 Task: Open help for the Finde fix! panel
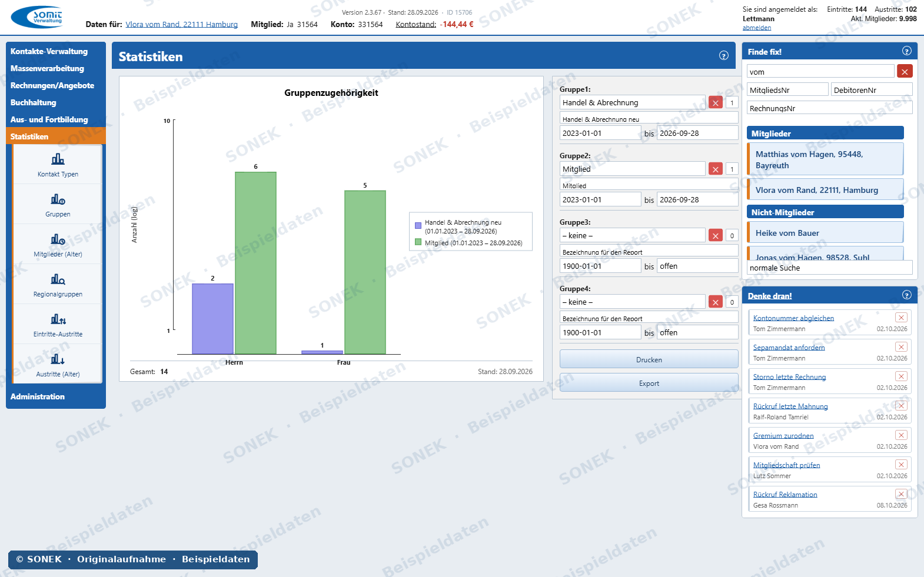[907, 51]
